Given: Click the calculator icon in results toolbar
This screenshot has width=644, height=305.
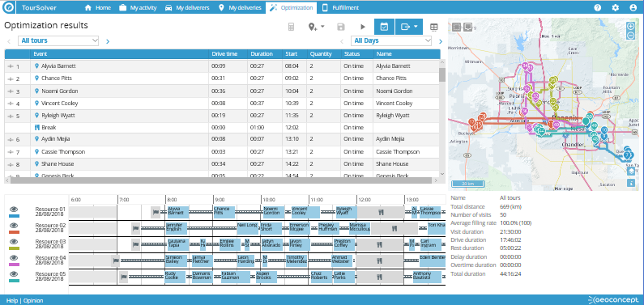Looking at the screenshot, I should point(291,27).
